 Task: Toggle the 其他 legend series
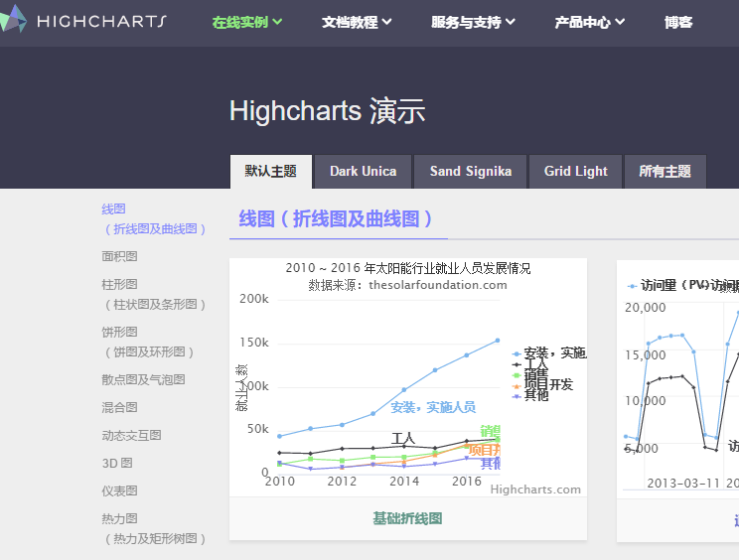[530, 396]
